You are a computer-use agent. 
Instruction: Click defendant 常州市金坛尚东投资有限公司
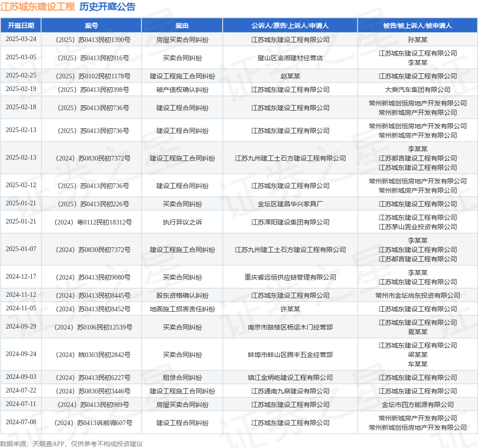(417, 295)
